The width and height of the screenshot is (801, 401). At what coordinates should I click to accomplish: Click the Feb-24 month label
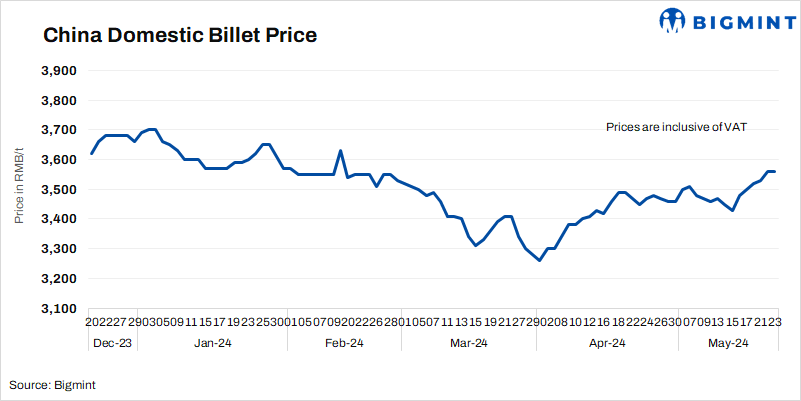click(344, 343)
